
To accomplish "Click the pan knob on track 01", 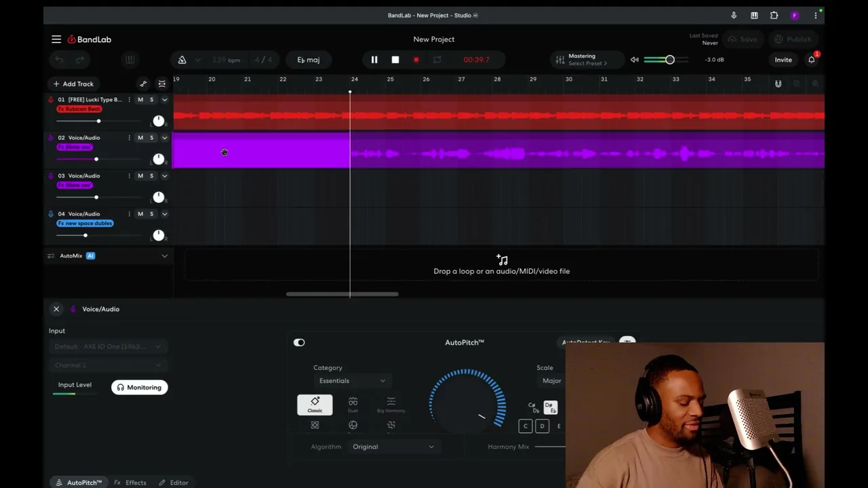I will point(159,121).
